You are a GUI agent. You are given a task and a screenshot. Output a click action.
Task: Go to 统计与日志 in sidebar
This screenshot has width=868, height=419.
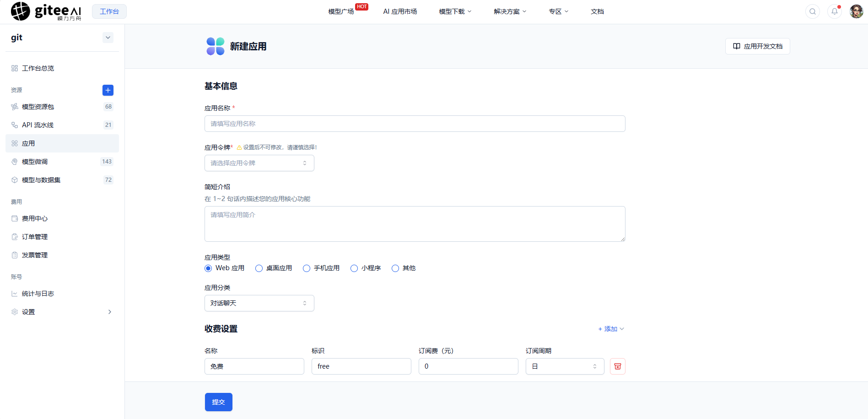coord(62,294)
